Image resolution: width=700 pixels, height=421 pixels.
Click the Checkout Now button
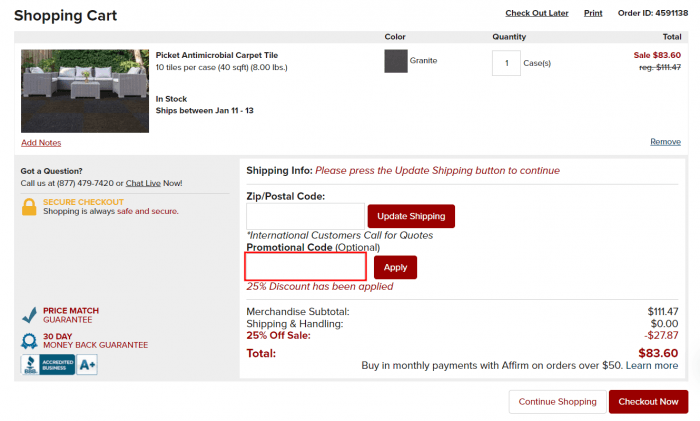click(648, 401)
